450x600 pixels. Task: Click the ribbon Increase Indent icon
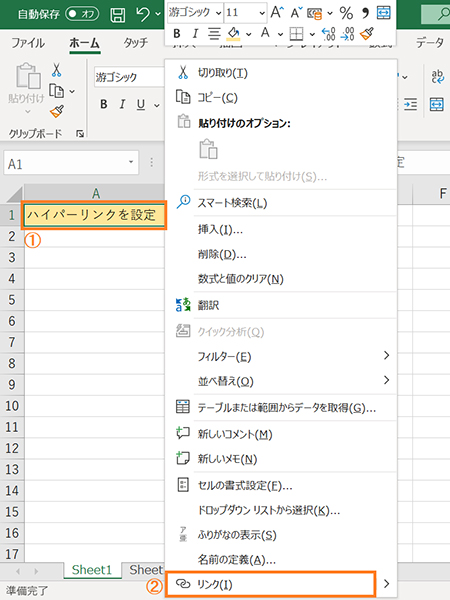[411, 104]
